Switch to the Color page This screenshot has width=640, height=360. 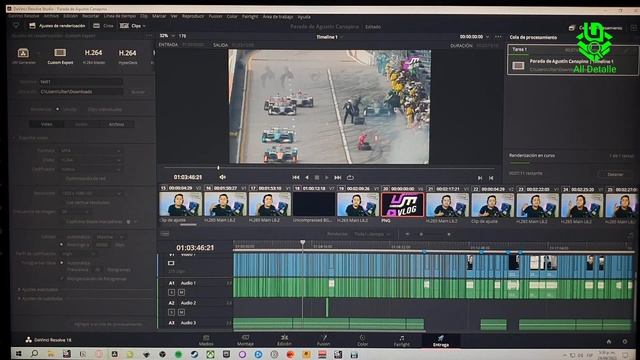click(362, 340)
